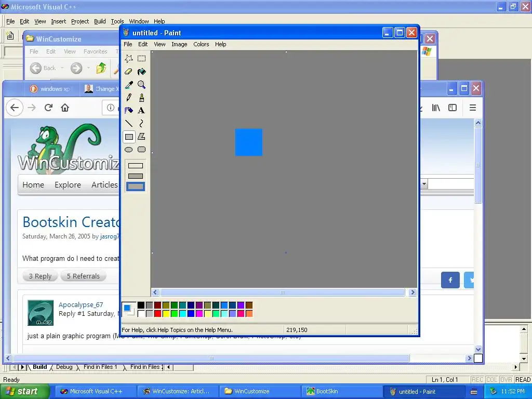Switch to the Debug output tab
The width and height of the screenshot is (532, 399).
pyautogui.click(x=64, y=367)
